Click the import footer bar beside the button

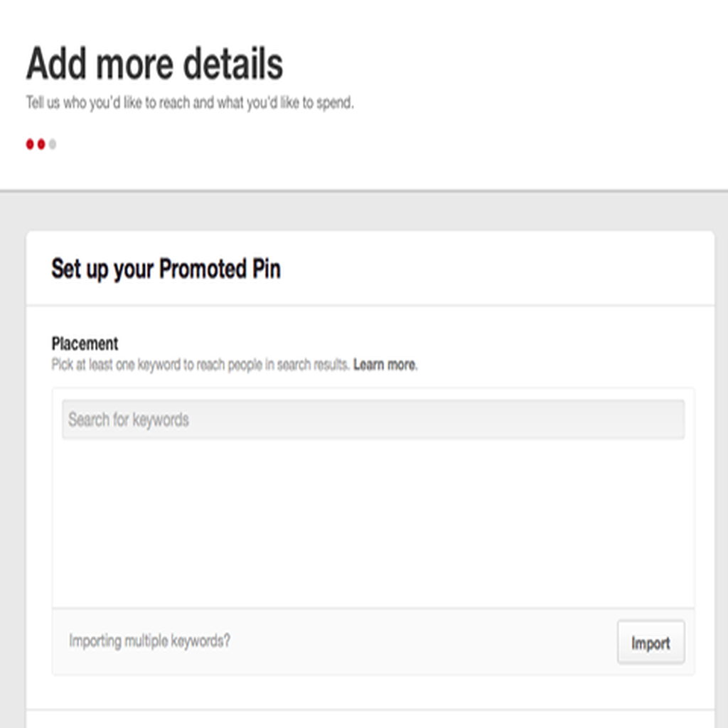click(418, 642)
